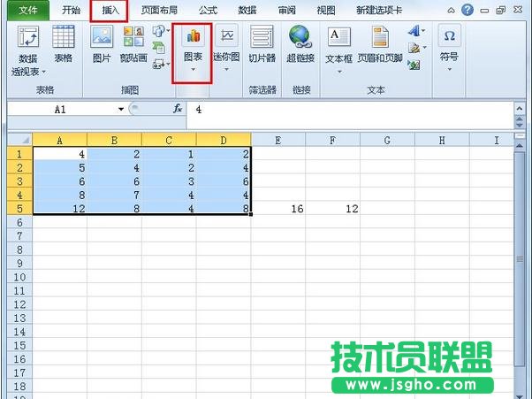Select cell D1 containing 2
Image resolution: width=532 pixels, height=399 pixels.
pyautogui.click(x=224, y=154)
